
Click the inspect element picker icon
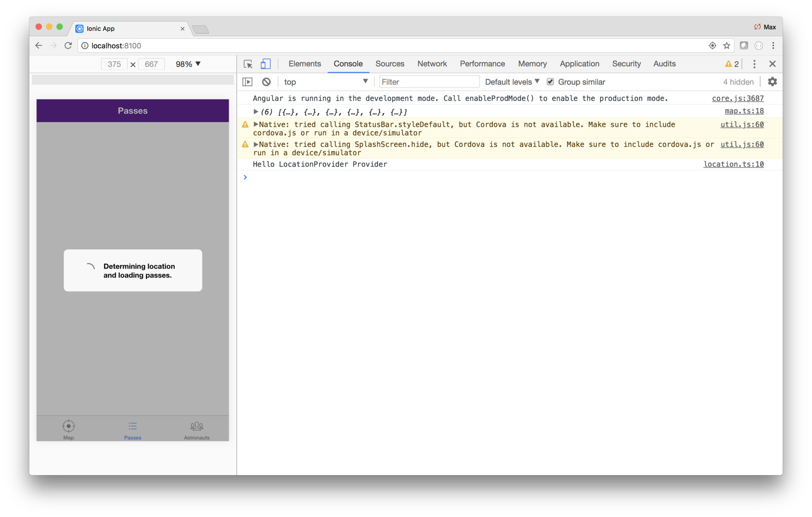248,64
